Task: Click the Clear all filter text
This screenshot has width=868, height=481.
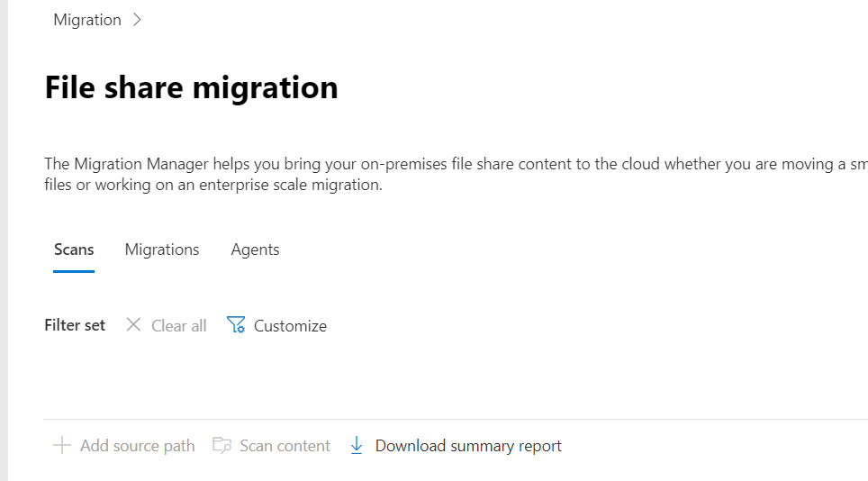Action: pos(179,325)
